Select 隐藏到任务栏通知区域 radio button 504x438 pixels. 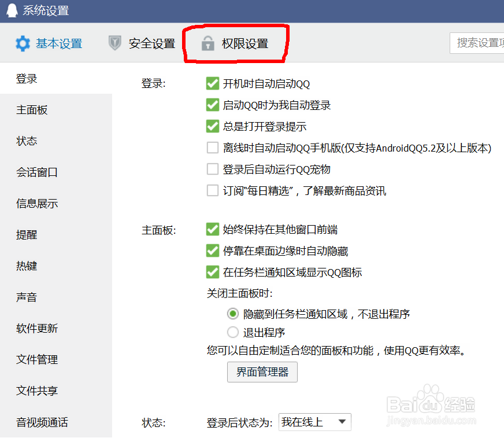[x=233, y=314]
